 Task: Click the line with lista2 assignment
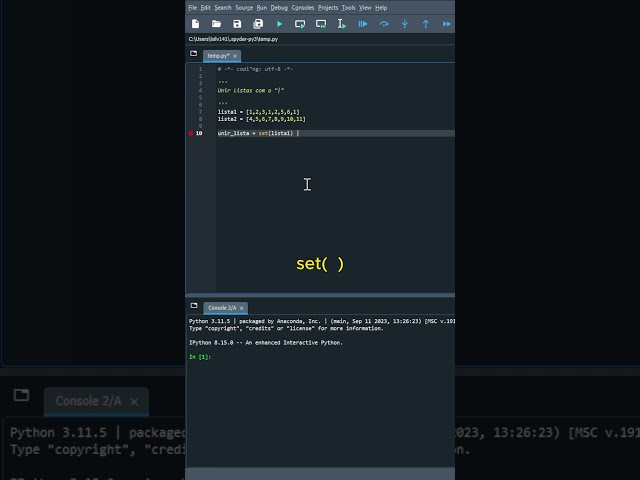pyautogui.click(x=261, y=119)
